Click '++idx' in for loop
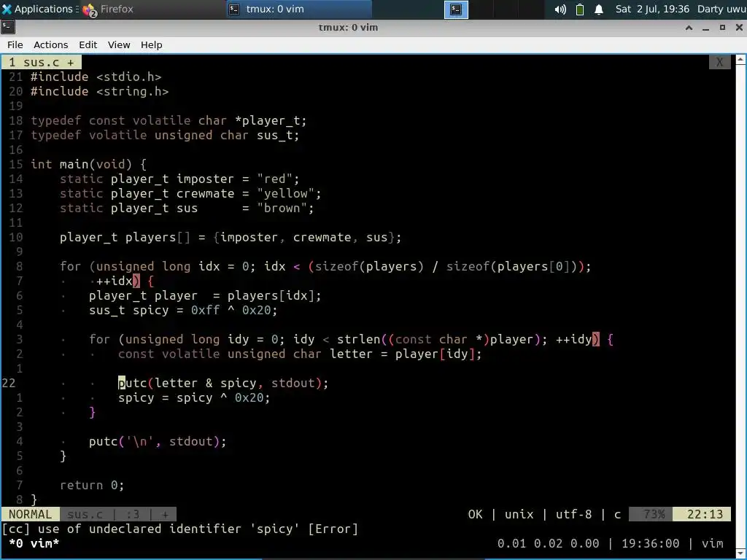Image resolution: width=747 pixels, height=560 pixels. coord(114,281)
